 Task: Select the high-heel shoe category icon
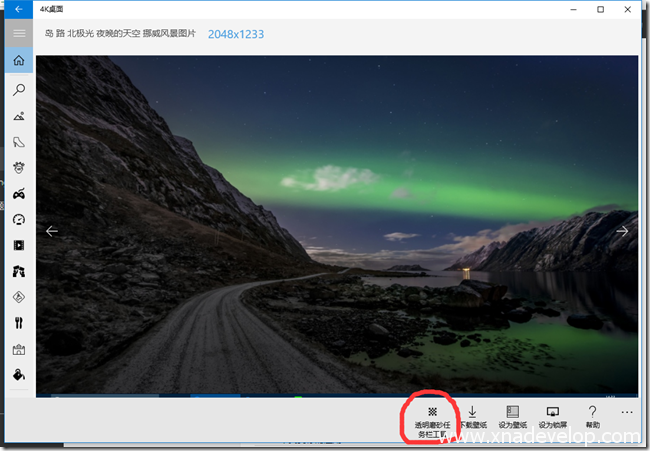(x=19, y=142)
